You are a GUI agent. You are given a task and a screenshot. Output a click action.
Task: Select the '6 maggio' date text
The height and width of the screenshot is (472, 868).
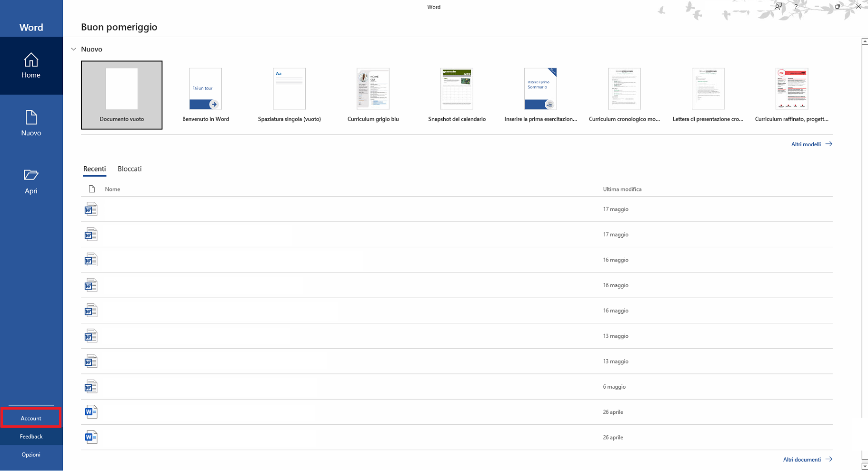pos(614,387)
